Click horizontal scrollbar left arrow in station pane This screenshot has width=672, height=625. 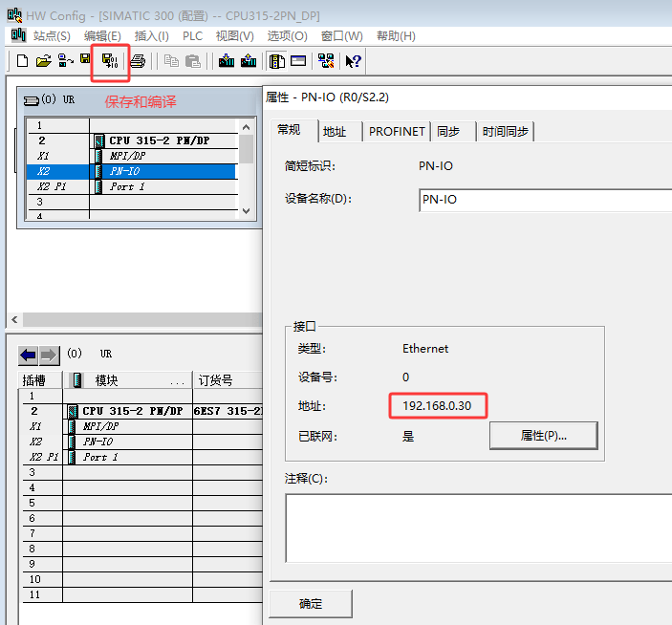14,319
